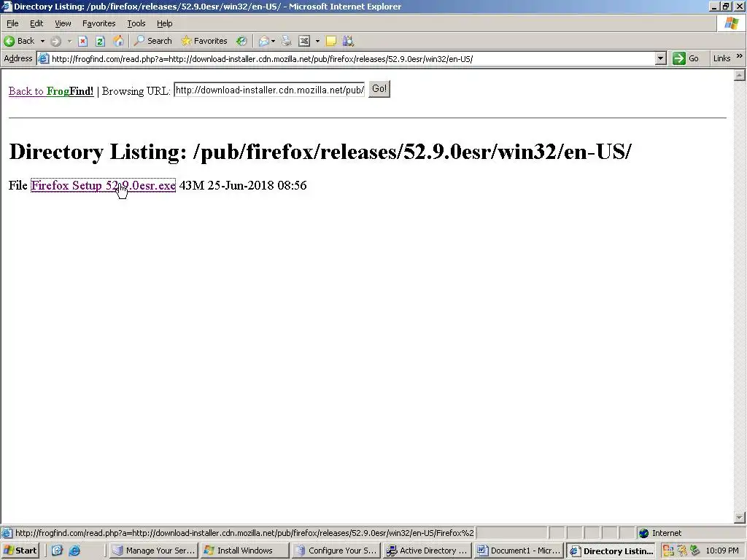Click the Directory Listing taskbar button
The height and width of the screenshot is (560, 747).
click(x=611, y=551)
